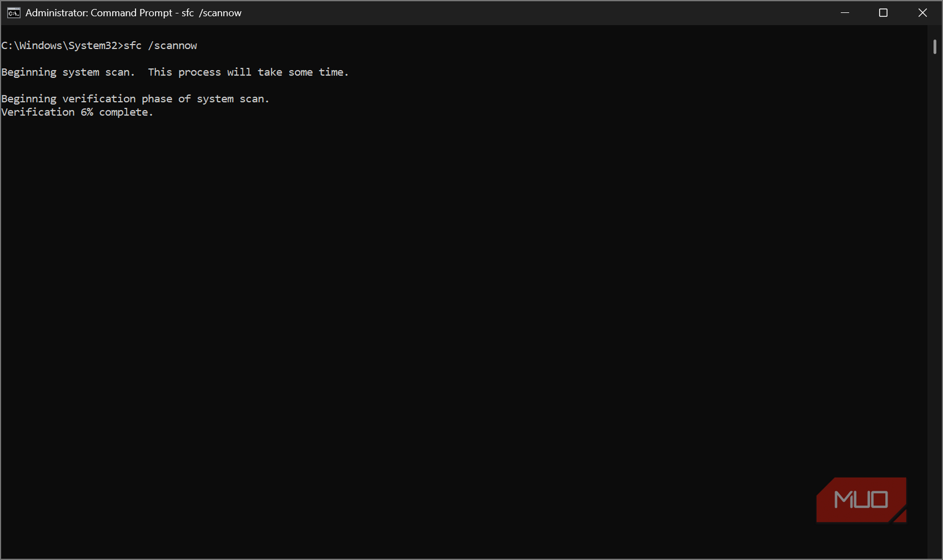Click the title text 'Administrator: Command Prompt - sfc /scannow'

(x=133, y=13)
